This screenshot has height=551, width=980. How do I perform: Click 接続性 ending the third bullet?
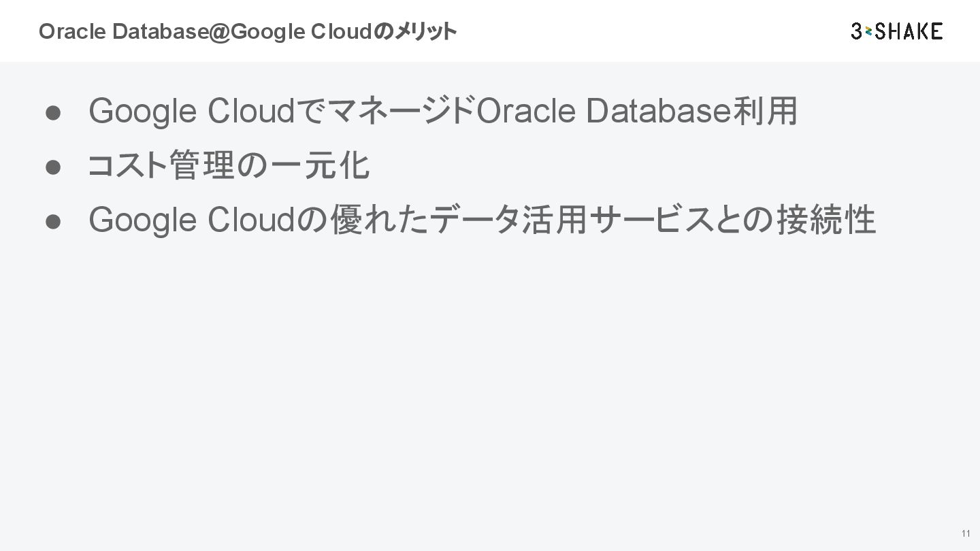click(x=826, y=220)
